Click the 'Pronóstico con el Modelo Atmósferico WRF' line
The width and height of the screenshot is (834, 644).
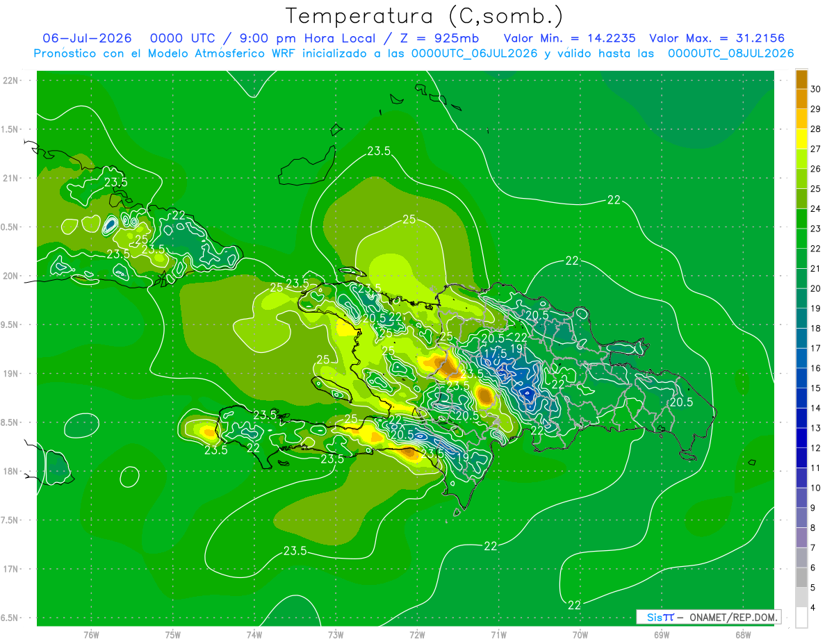(x=414, y=53)
